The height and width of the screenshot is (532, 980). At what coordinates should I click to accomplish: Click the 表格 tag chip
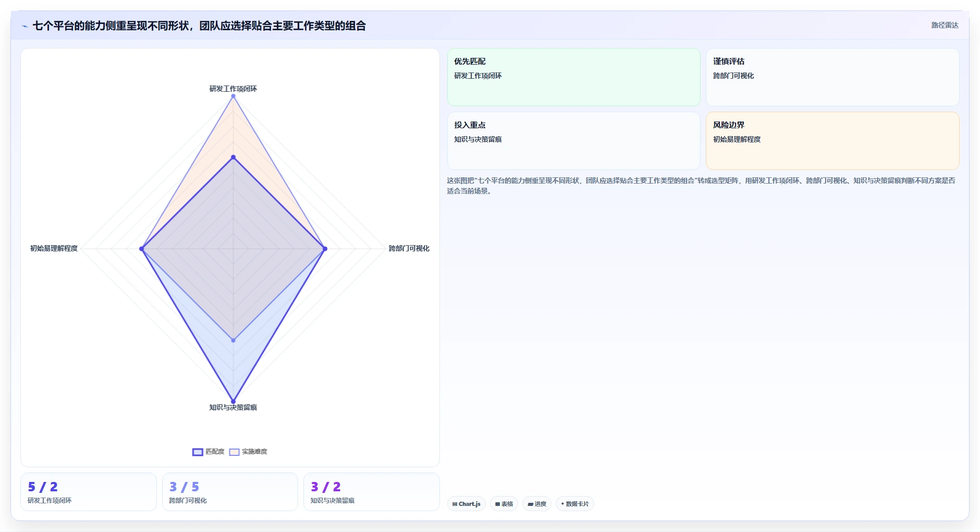coord(504,504)
